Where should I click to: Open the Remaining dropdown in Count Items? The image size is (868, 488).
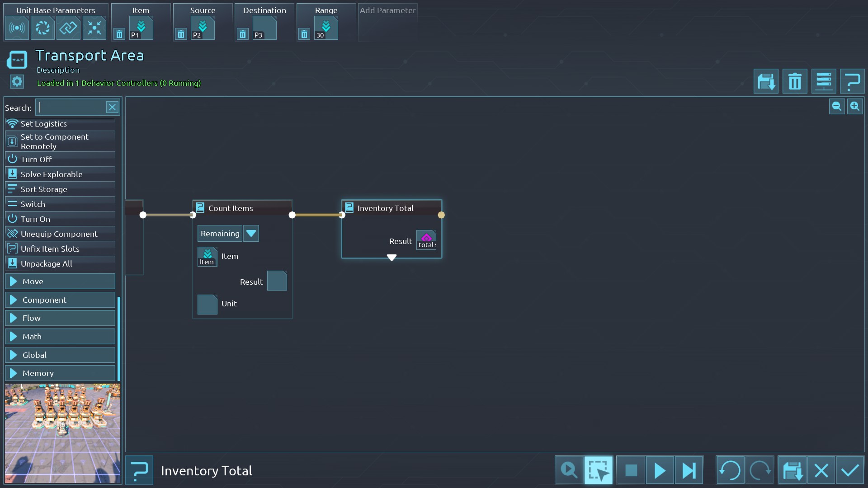click(251, 234)
